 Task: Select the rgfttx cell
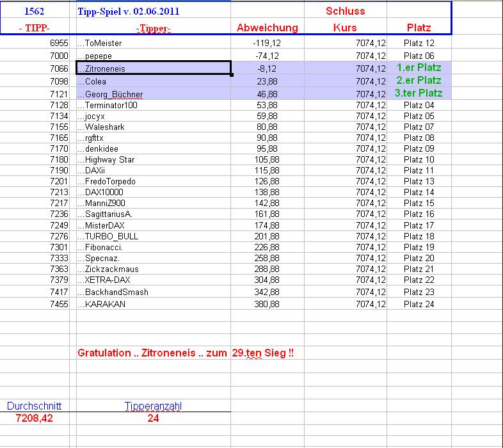154,138
